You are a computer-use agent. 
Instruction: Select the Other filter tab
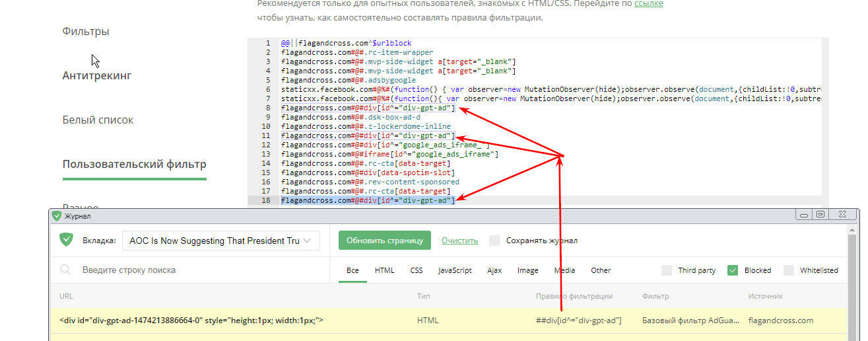click(601, 270)
